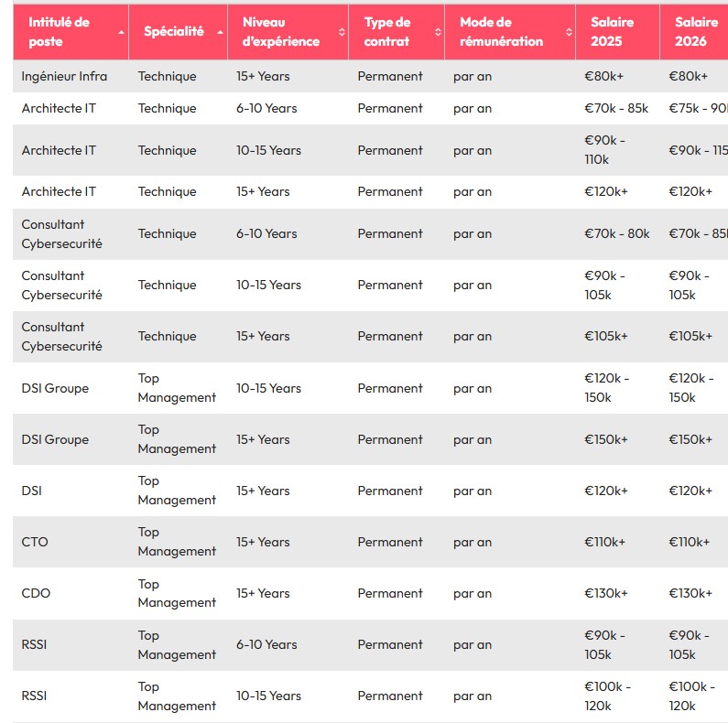The height and width of the screenshot is (723, 728).
Task: Click the €70k - 85k salary cell
Action: pos(615,108)
